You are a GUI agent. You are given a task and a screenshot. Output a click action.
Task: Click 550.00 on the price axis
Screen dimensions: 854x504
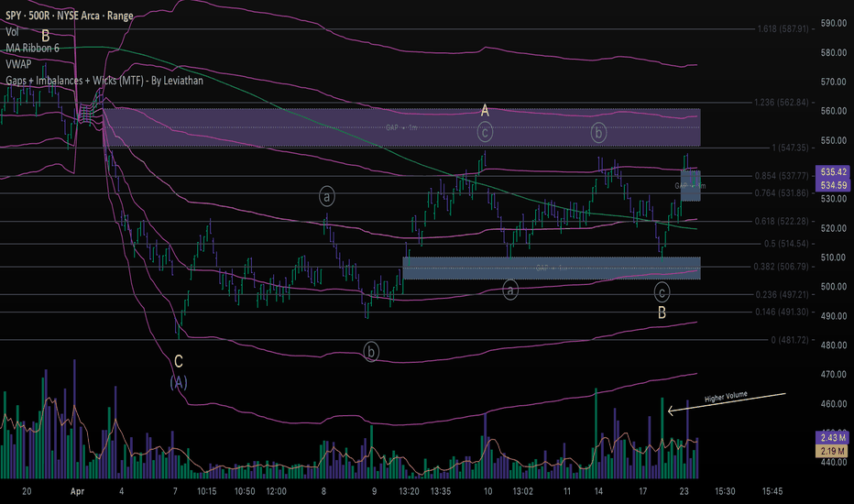[x=833, y=140]
